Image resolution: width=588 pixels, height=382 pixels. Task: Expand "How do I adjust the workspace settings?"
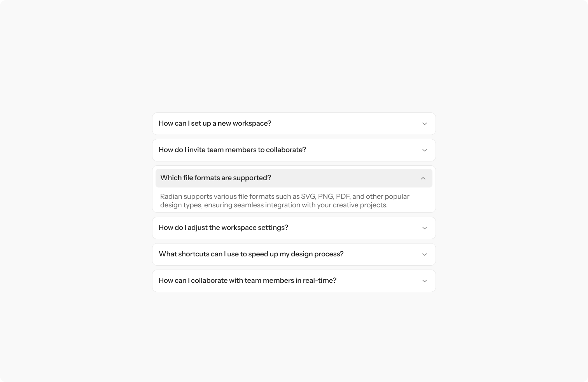[223, 228]
